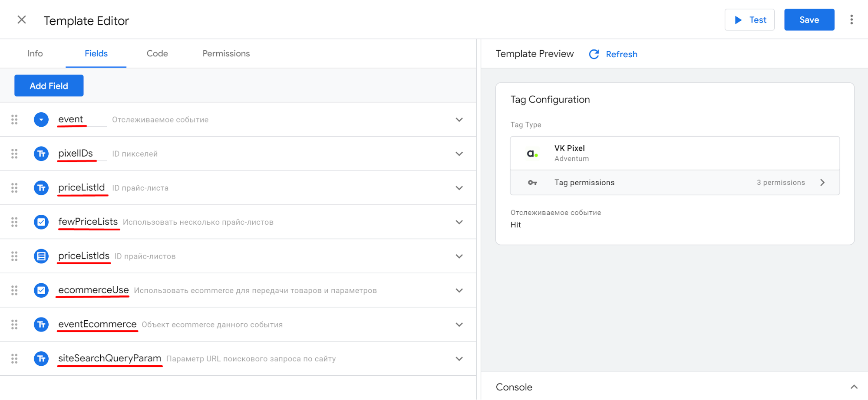Click the key icon in Tag permissions
The image size is (868, 400).
(532, 183)
